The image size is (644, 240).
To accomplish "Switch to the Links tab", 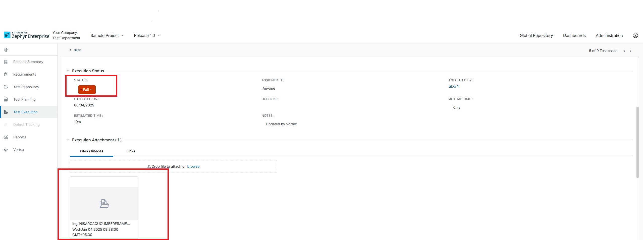I will click(x=131, y=151).
